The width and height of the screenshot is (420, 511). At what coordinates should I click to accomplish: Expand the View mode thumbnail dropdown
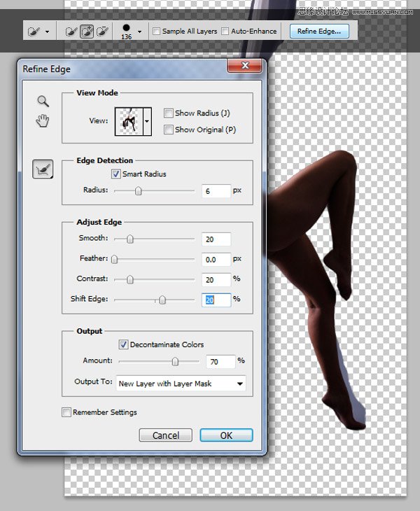click(147, 121)
